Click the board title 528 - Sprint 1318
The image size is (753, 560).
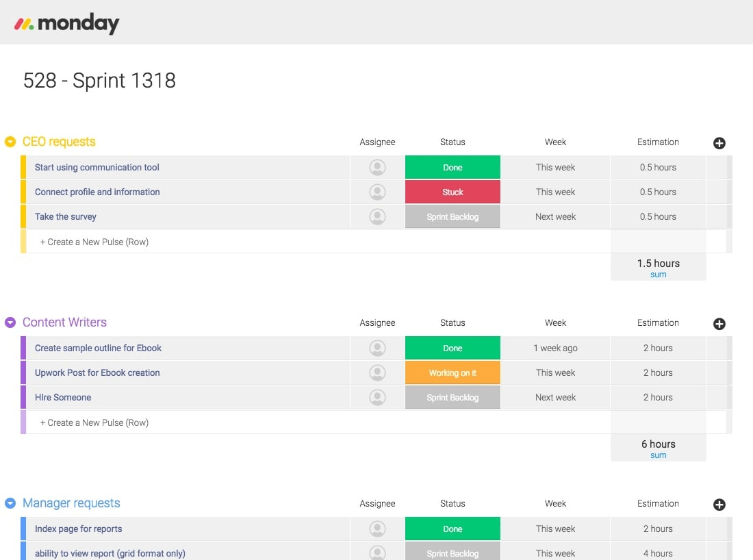(99, 80)
